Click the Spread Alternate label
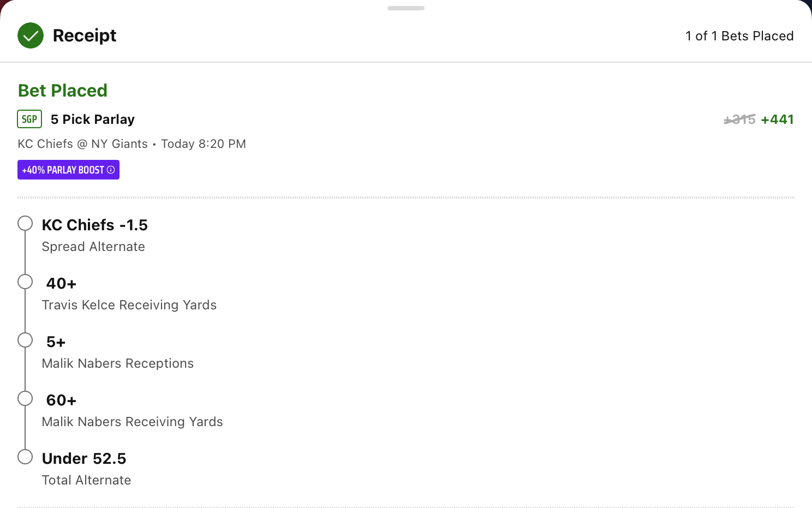 (93, 247)
